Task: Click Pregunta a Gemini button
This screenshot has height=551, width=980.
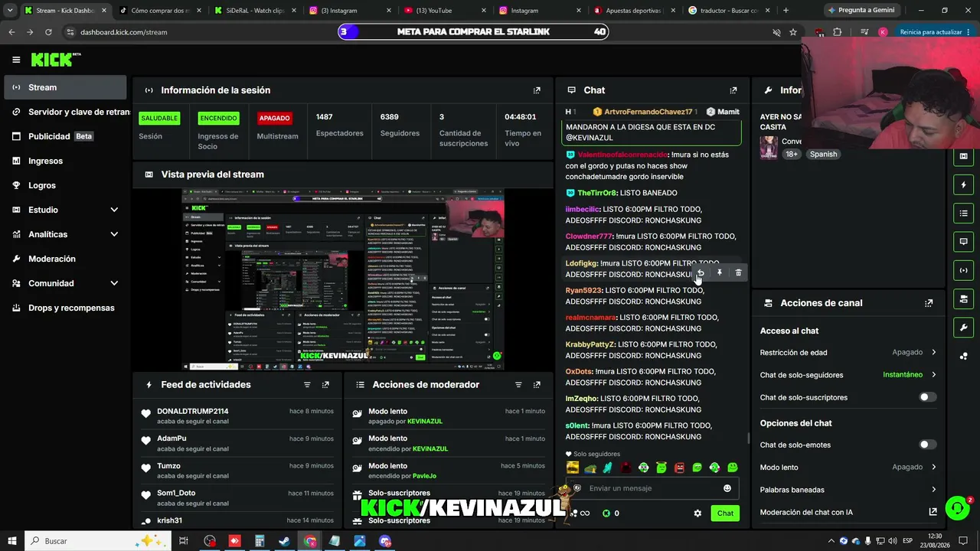Action: pyautogui.click(x=861, y=11)
